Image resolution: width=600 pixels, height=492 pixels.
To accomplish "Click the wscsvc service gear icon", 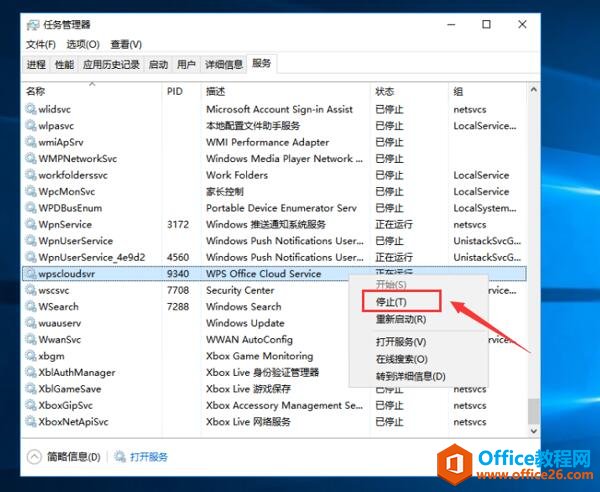I will point(31,290).
